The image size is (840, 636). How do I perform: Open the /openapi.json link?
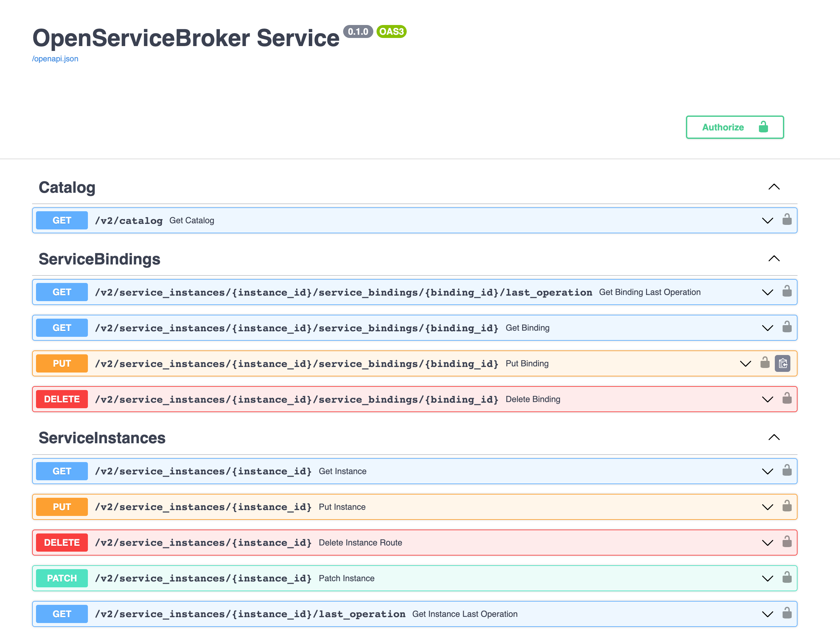click(x=55, y=59)
